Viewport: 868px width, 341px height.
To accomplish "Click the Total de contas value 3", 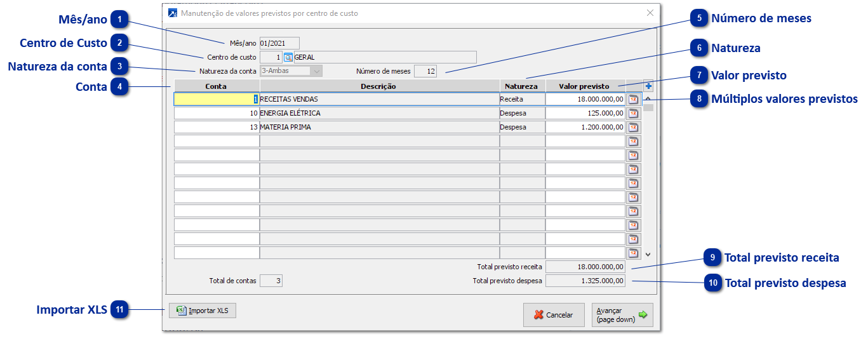I will coord(271,280).
